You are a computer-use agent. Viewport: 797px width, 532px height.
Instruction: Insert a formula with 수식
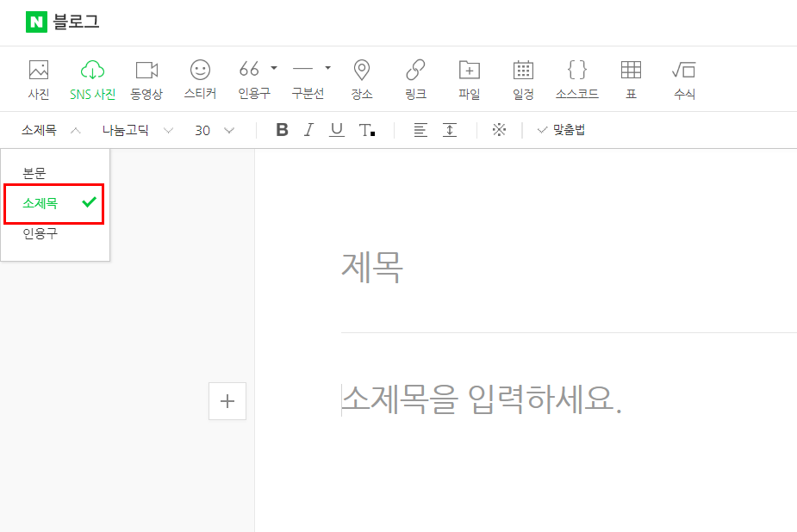(684, 80)
